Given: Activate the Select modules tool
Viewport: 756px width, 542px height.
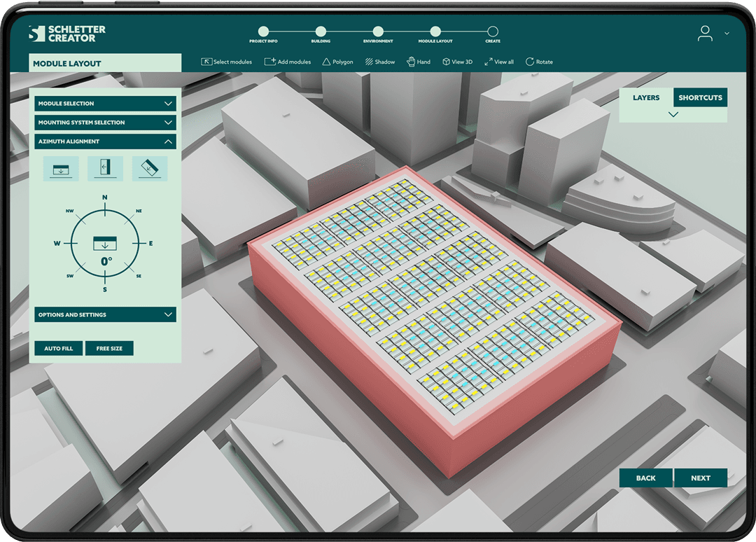Looking at the screenshot, I should (x=226, y=62).
